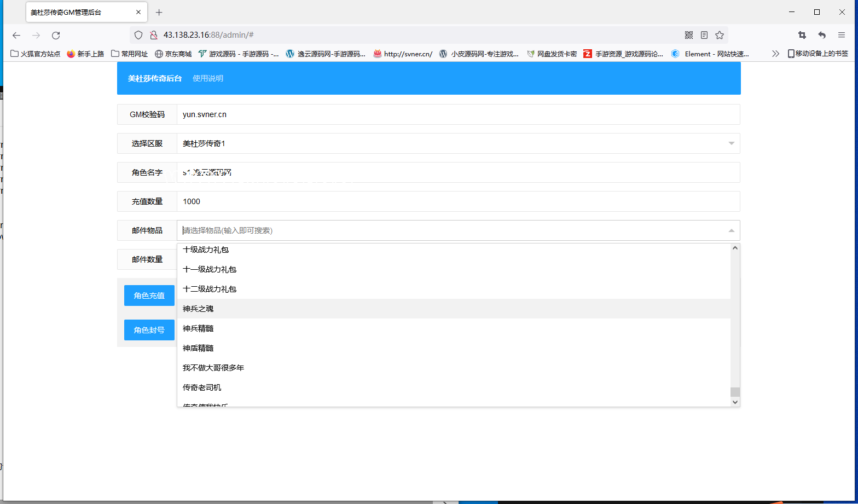The image size is (858, 504).
Task: Open 京东商城 bookmark
Action: [x=173, y=54]
